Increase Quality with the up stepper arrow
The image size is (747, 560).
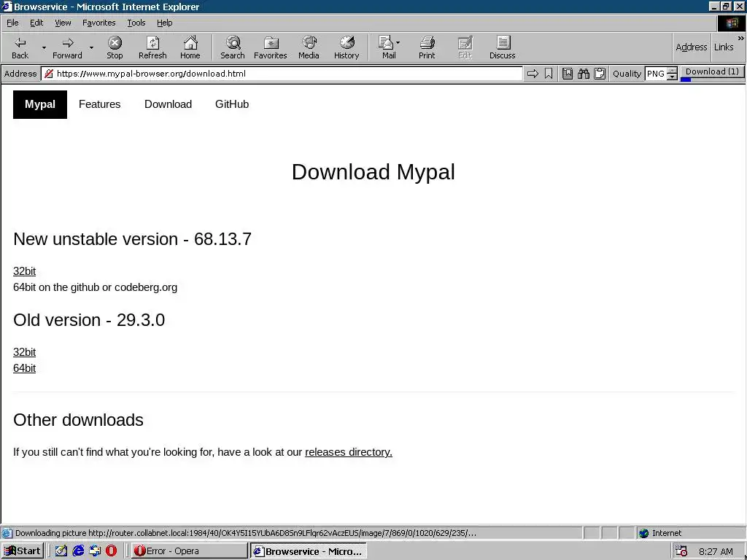(672, 71)
